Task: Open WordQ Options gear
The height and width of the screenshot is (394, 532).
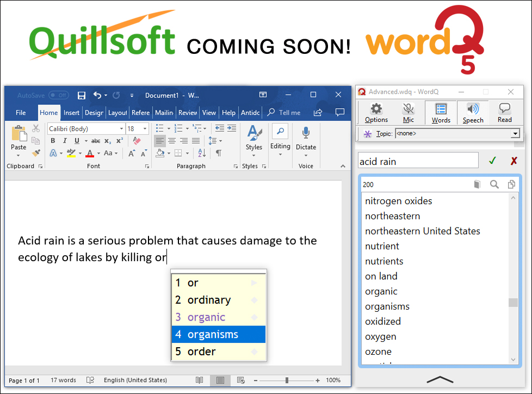Action: pos(376,113)
